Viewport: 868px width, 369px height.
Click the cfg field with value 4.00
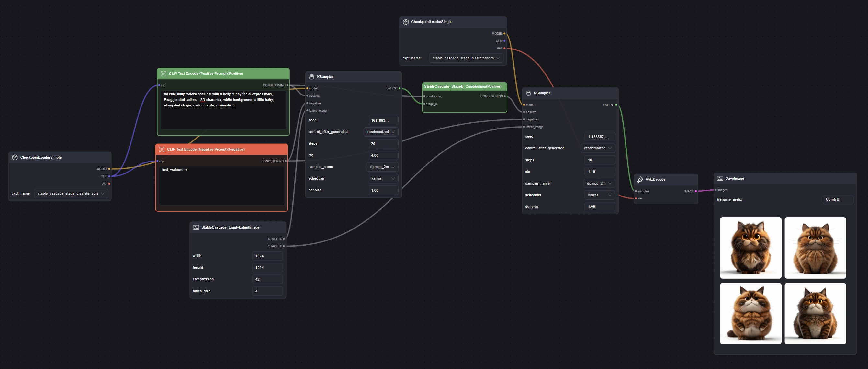(x=383, y=155)
